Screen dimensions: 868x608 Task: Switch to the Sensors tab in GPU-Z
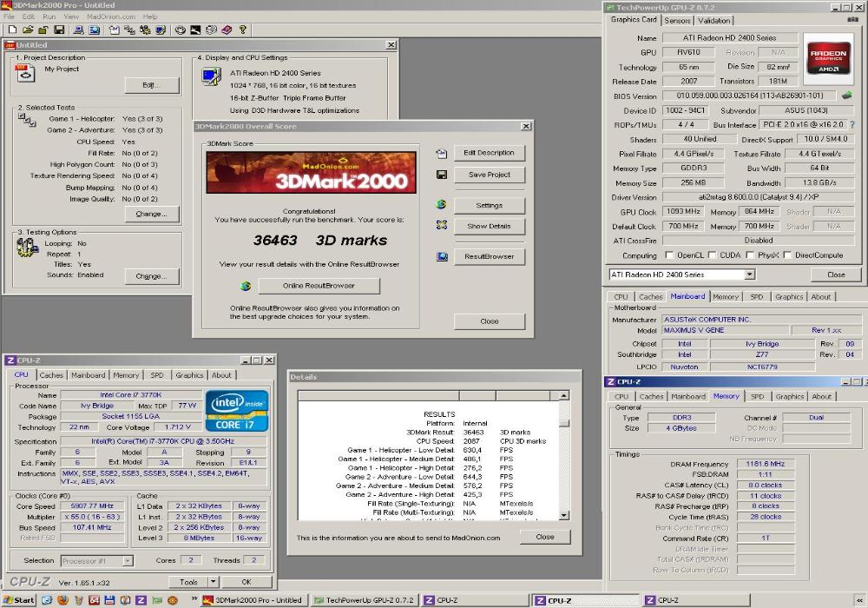tap(677, 21)
